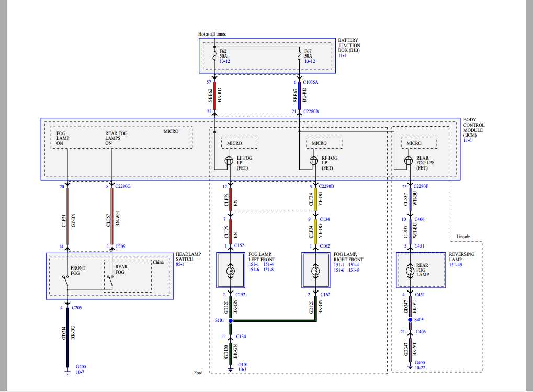
Task: Click the 'REVERSING LAMP' title text
Action: coord(462,256)
